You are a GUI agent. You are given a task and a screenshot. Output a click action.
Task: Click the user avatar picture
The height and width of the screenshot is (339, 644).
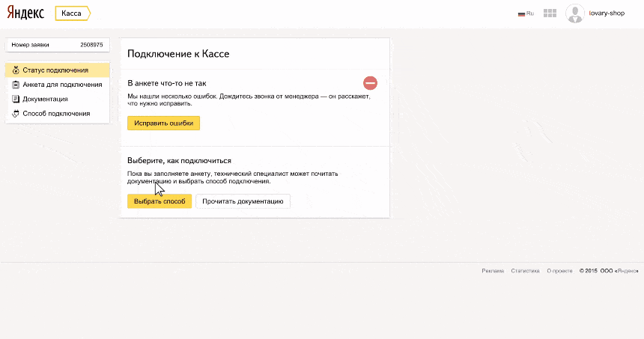click(574, 13)
